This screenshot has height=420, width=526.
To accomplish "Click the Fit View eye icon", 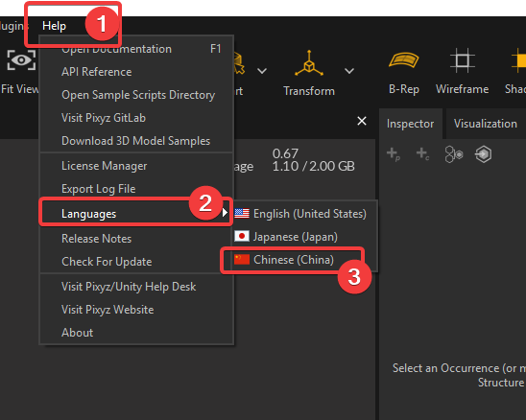I will coord(21,60).
